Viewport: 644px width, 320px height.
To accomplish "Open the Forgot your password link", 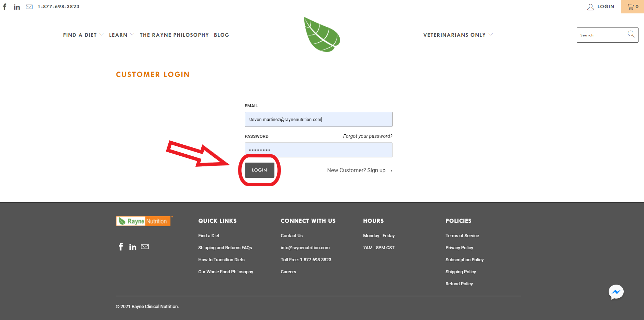I will pyautogui.click(x=367, y=136).
